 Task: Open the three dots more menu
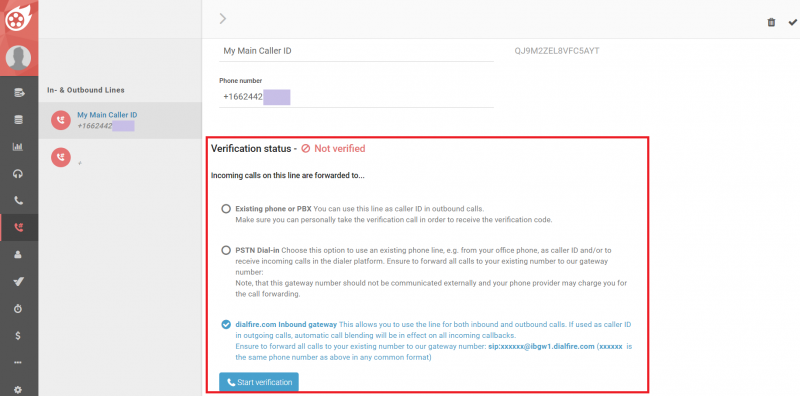(x=18, y=362)
